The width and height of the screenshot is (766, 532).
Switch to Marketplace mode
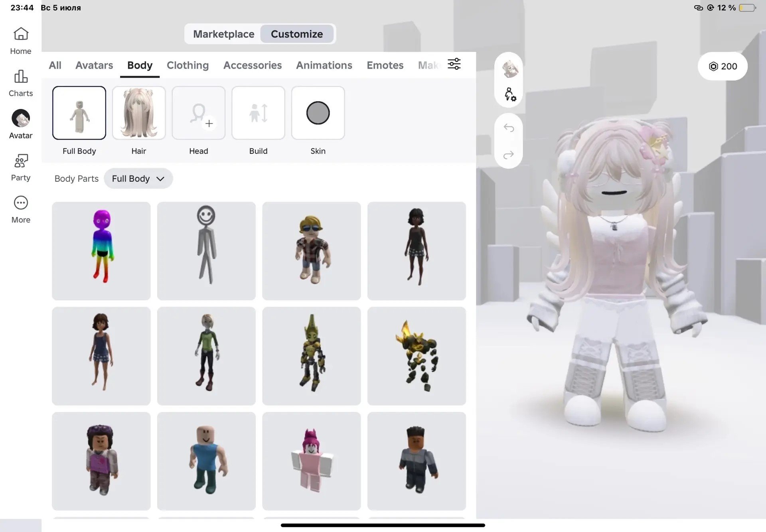coord(223,34)
